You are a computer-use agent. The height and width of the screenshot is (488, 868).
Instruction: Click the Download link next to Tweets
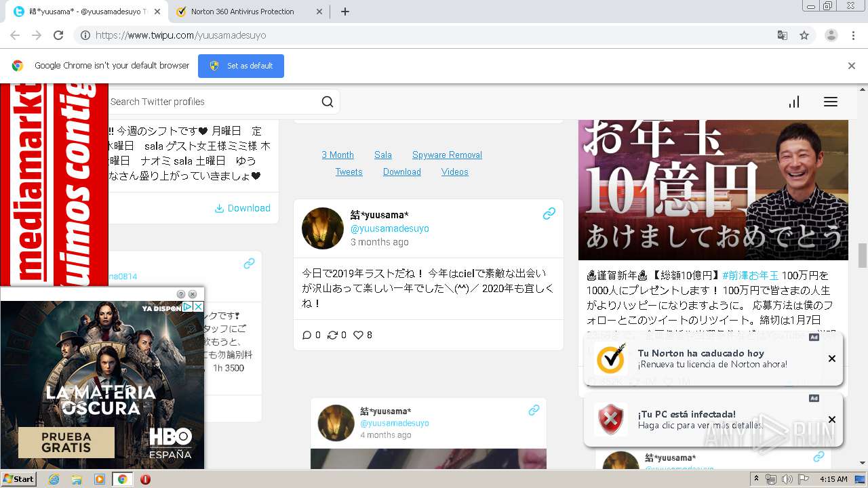tap(402, 171)
